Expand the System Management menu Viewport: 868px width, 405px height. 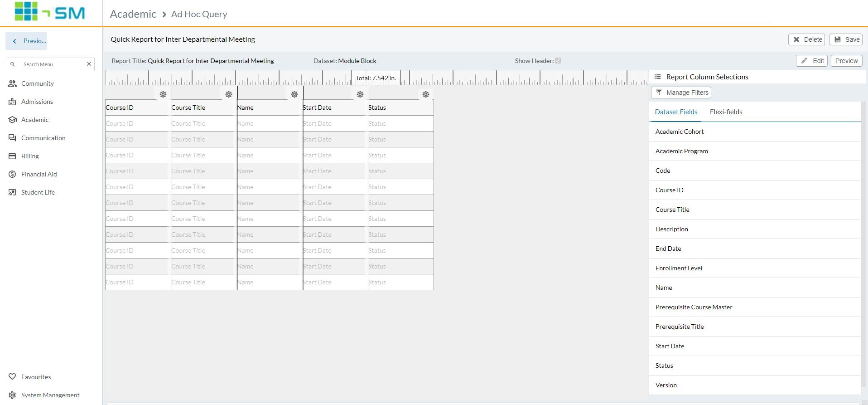pos(50,395)
